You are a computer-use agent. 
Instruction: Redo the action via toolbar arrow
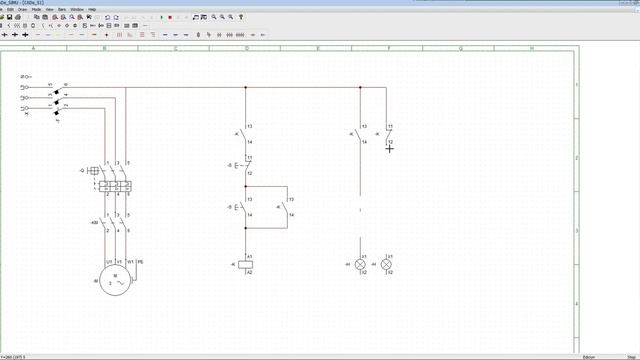click(x=116, y=17)
